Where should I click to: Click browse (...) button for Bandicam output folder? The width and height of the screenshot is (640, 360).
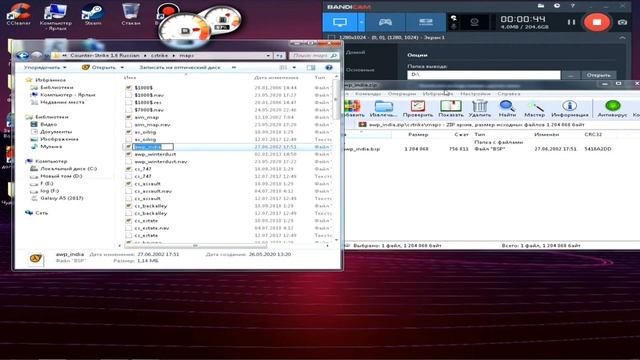(x=571, y=75)
